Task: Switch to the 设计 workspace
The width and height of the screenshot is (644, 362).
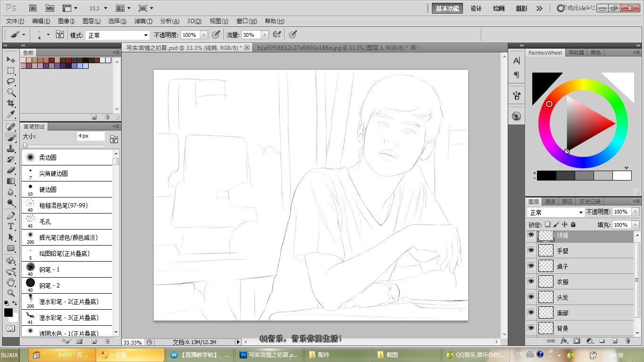Action: pos(476,8)
